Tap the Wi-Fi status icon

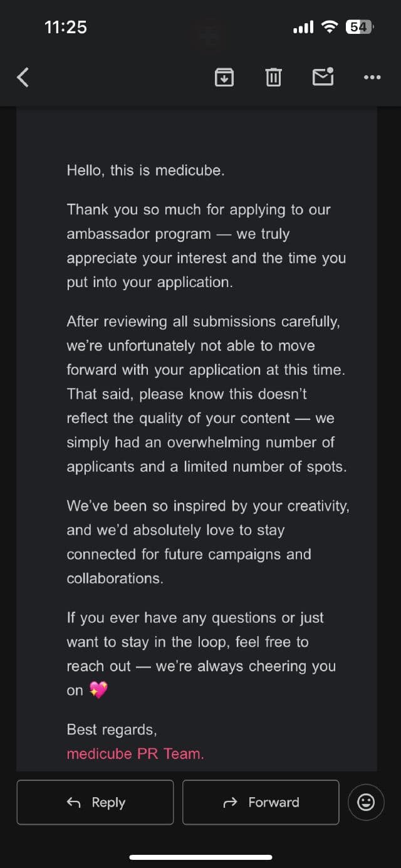(329, 27)
